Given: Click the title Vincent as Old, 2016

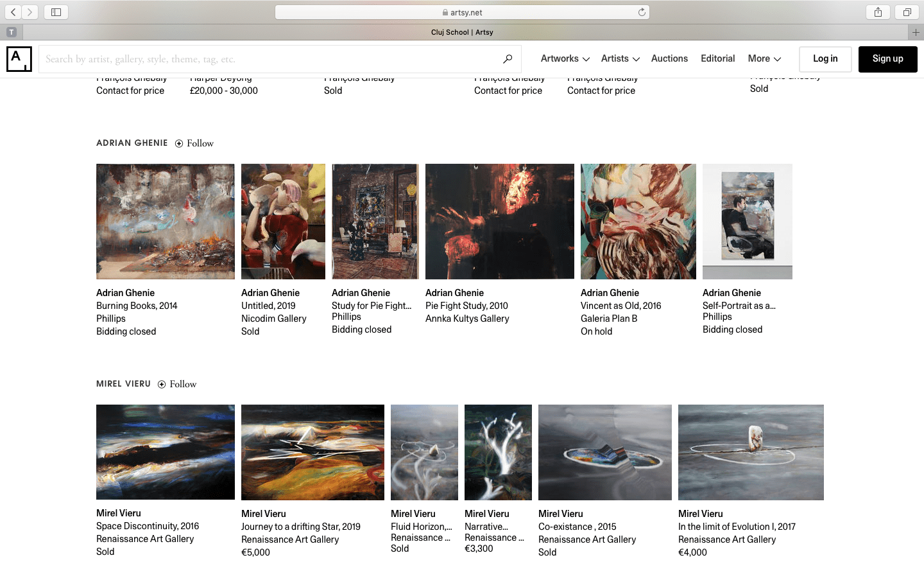Looking at the screenshot, I should pos(620,306).
